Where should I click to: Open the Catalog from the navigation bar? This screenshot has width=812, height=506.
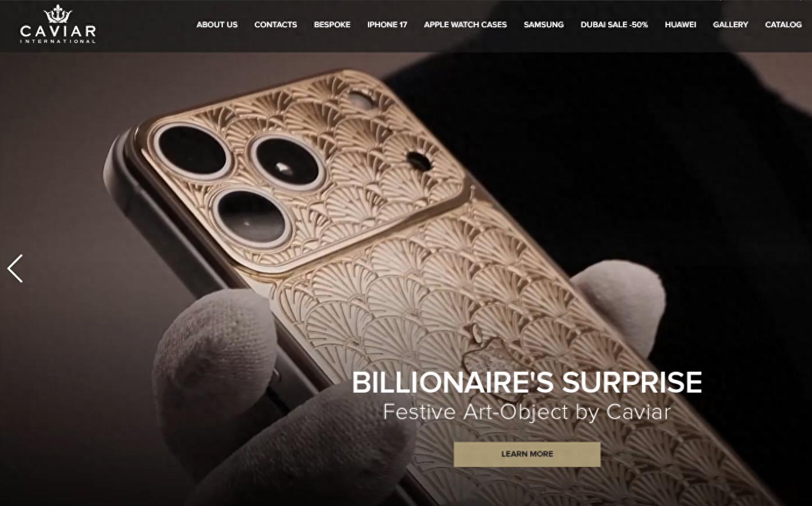783,24
